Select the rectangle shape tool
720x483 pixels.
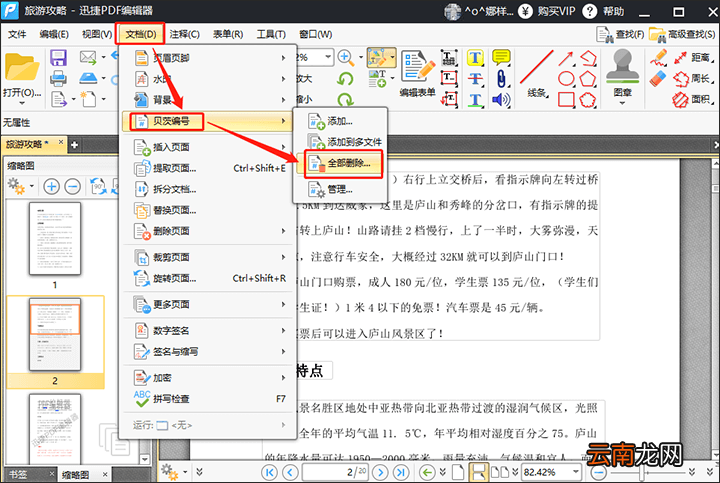(x=566, y=100)
